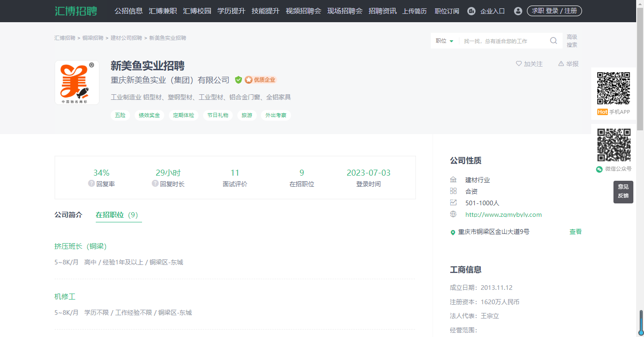Click the 旅游 benefit tag
The height and width of the screenshot is (337, 644).
(x=247, y=115)
